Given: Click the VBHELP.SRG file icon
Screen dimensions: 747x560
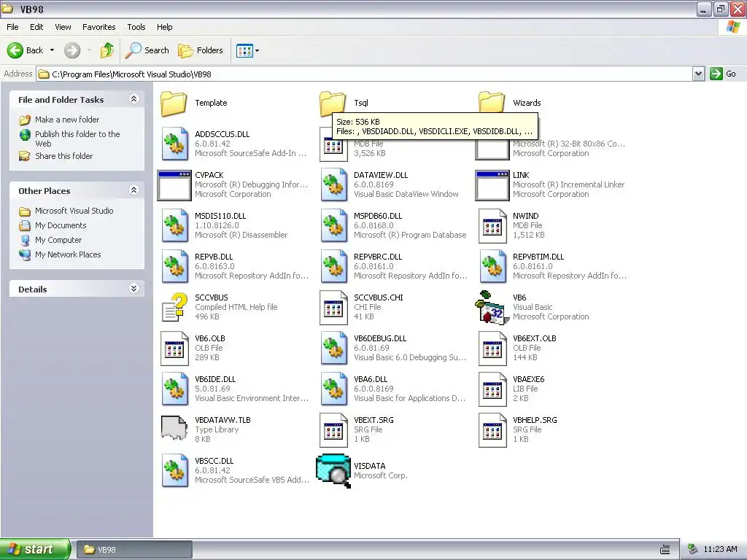Looking at the screenshot, I should 492,430.
